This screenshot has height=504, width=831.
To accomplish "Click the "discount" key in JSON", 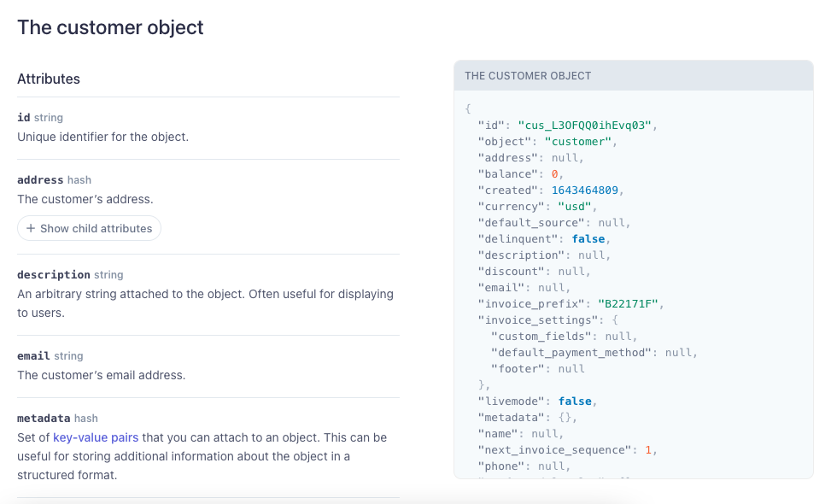I will tap(511, 272).
